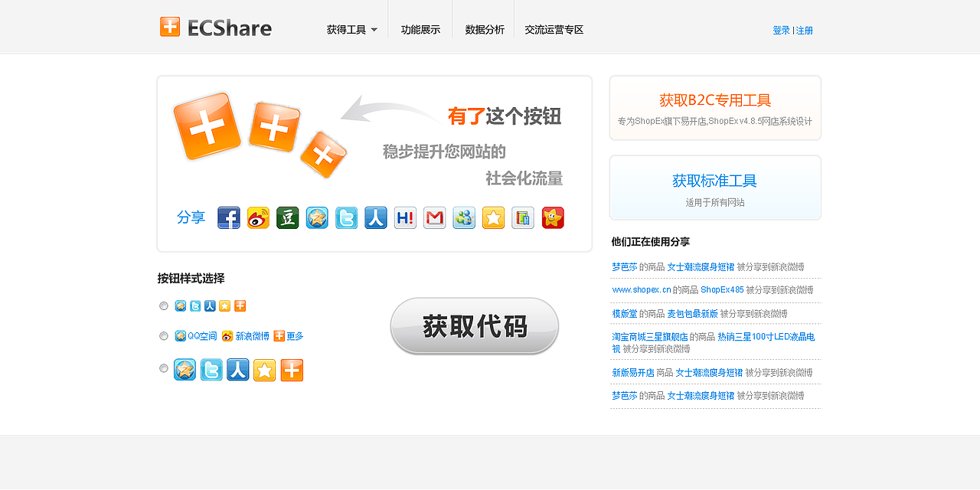980x490 pixels.
Task: Click the 新浪微博 label in second style option
Action: click(x=253, y=336)
